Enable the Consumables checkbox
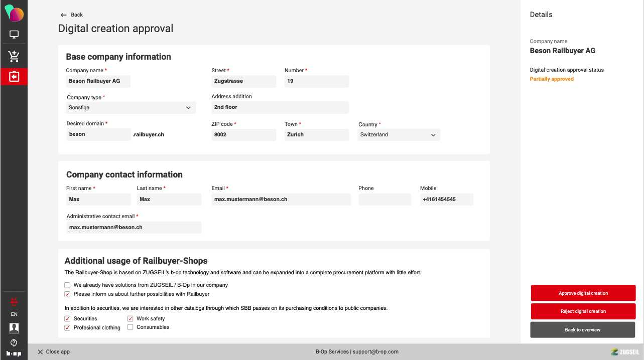The height and width of the screenshot is (360, 644). 131,327
